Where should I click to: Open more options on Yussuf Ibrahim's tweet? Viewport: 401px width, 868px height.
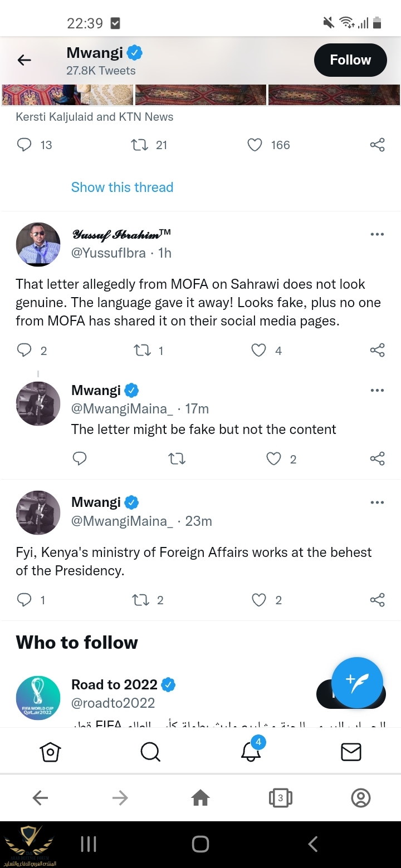tap(377, 234)
